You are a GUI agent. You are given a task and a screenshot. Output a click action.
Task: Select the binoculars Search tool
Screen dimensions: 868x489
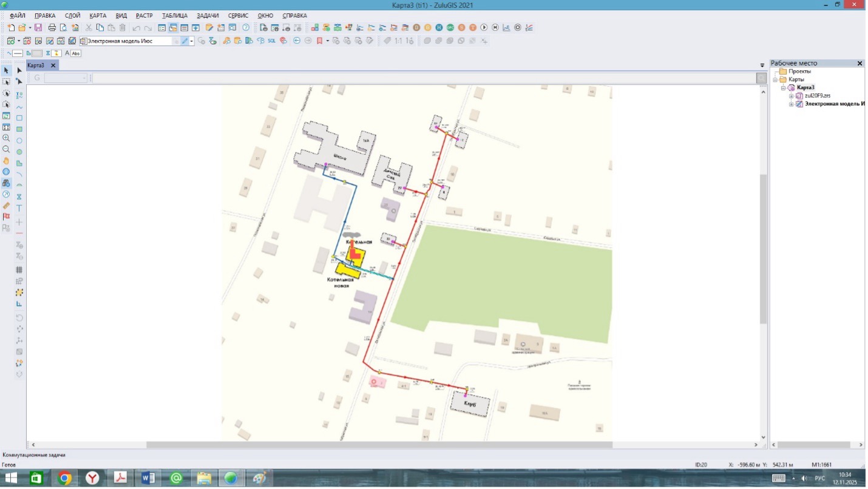(6, 183)
